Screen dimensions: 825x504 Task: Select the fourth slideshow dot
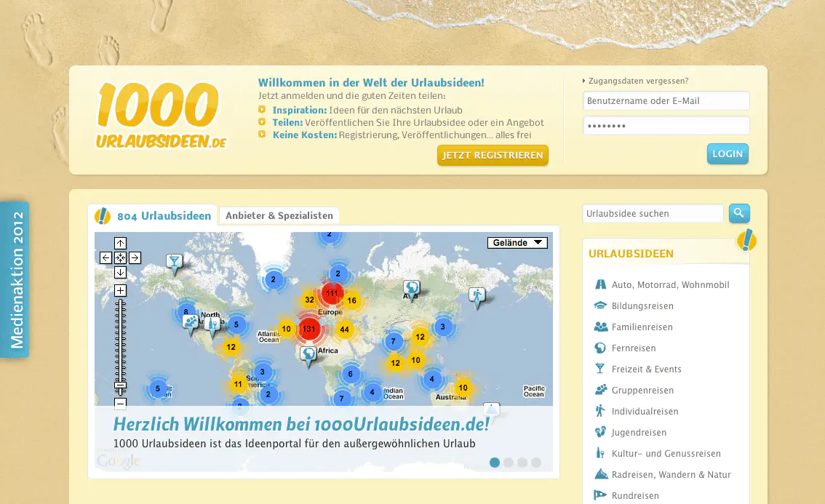(536, 463)
